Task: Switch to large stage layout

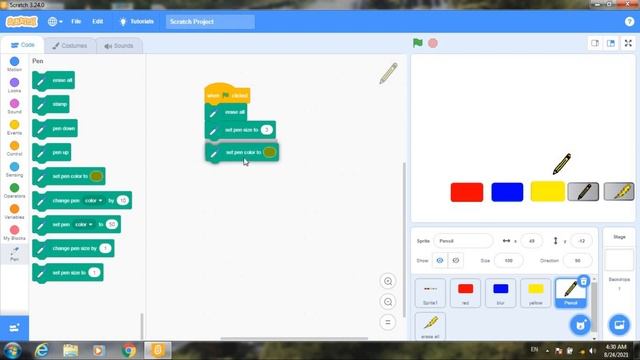Action: pos(611,43)
